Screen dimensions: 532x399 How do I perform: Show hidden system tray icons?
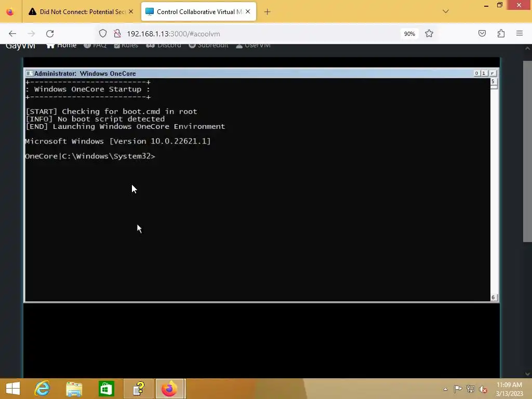[445, 389]
